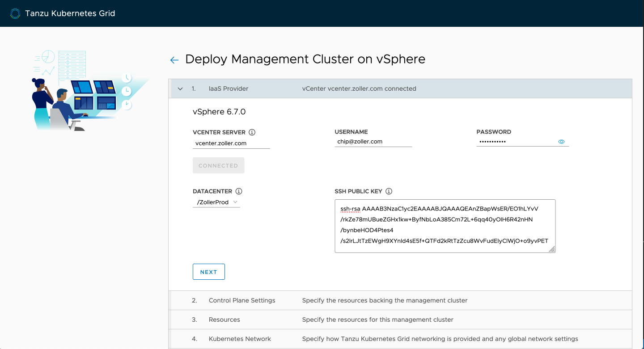Click inside the Password field

514,142
